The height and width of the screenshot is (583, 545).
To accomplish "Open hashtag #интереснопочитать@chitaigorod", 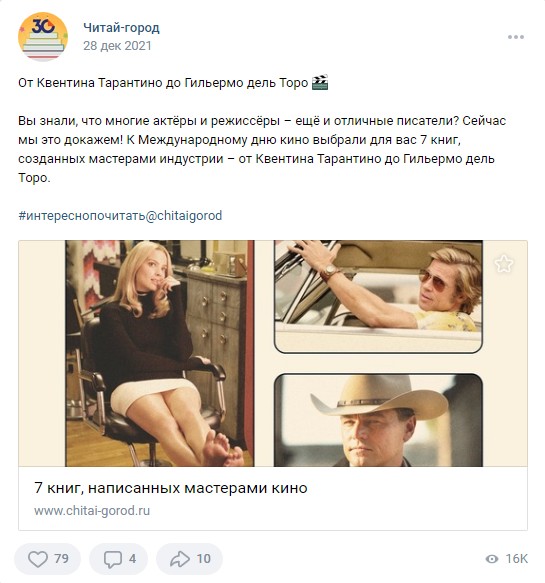I will point(120,216).
